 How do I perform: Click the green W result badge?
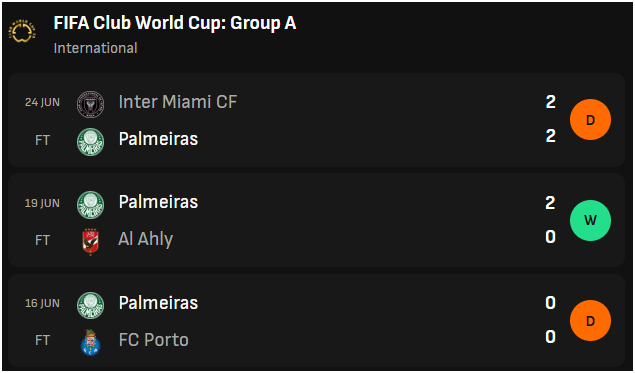point(590,220)
